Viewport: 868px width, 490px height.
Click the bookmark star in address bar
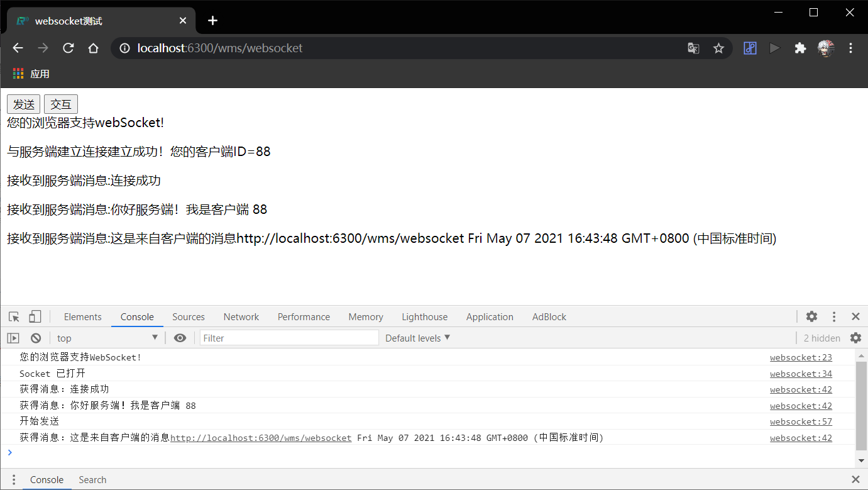pyautogui.click(x=718, y=48)
